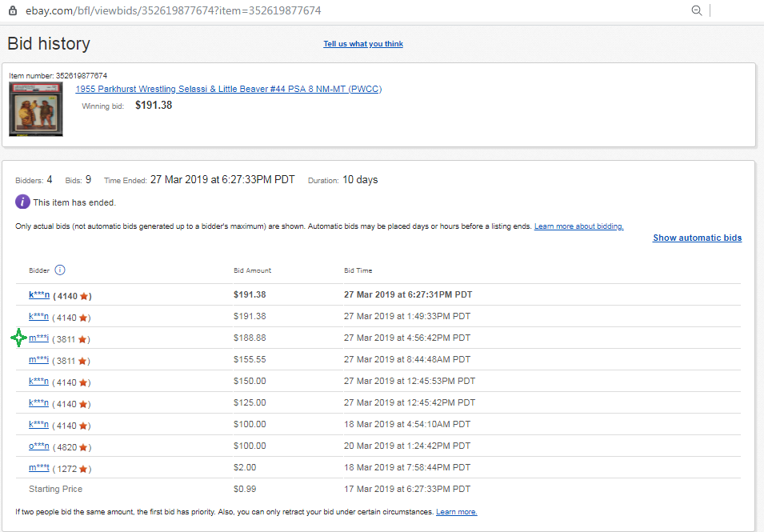Click star next to the $188.88 bid
Image resolution: width=764 pixels, height=532 pixels.
[x=82, y=339]
